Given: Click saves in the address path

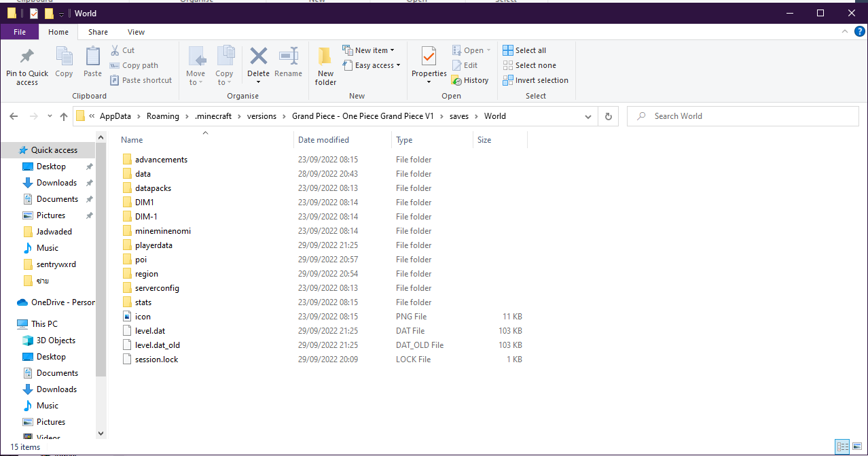Looking at the screenshot, I should coord(459,116).
